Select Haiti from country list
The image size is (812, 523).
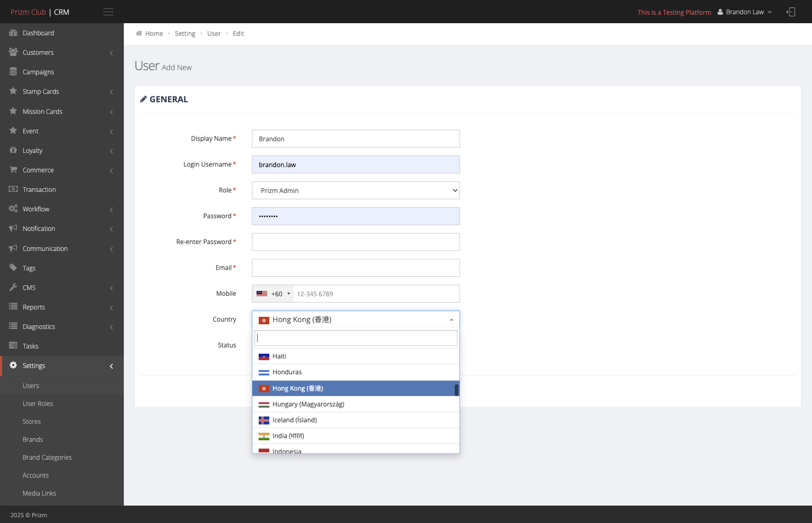tap(356, 356)
